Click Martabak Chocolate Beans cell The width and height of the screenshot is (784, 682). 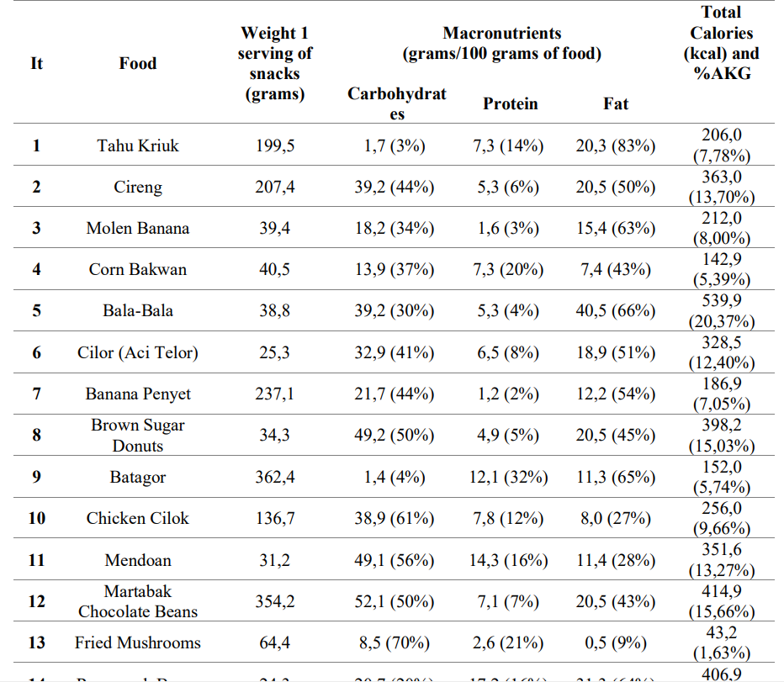coord(137,601)
